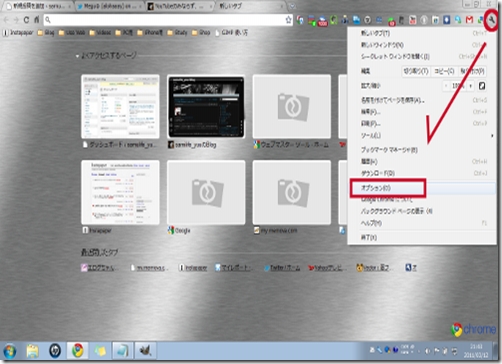502x364 pixels.
Task: Select 終了(X) to exit Chrome
Action: 422,237
